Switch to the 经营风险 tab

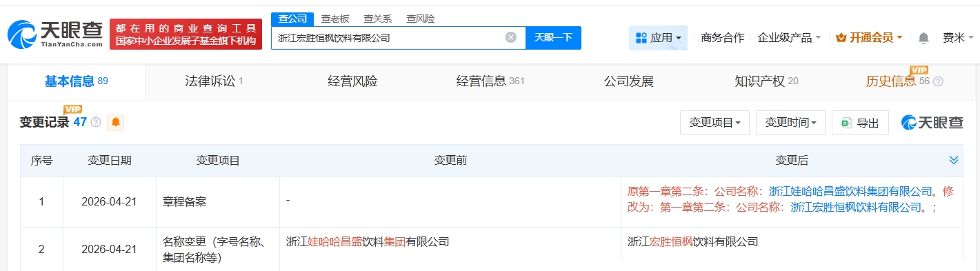coord(352,81)
